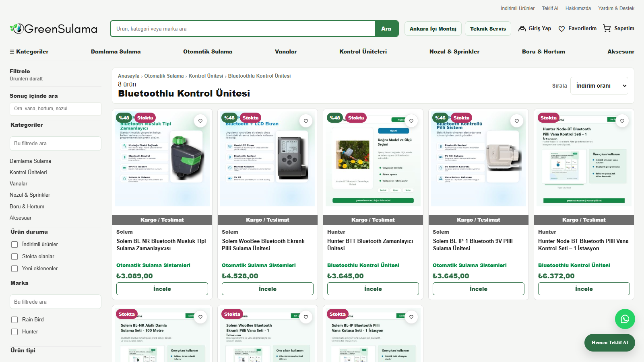
Task: Filter by Aksesuar sidebar category
Action: tap(21, 218)
